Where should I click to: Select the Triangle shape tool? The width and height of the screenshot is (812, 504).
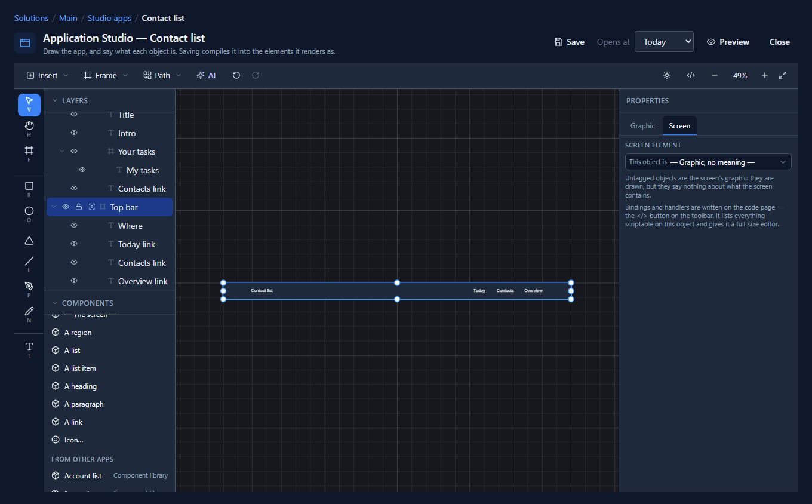pyautogui.click(x=29, y=240)
